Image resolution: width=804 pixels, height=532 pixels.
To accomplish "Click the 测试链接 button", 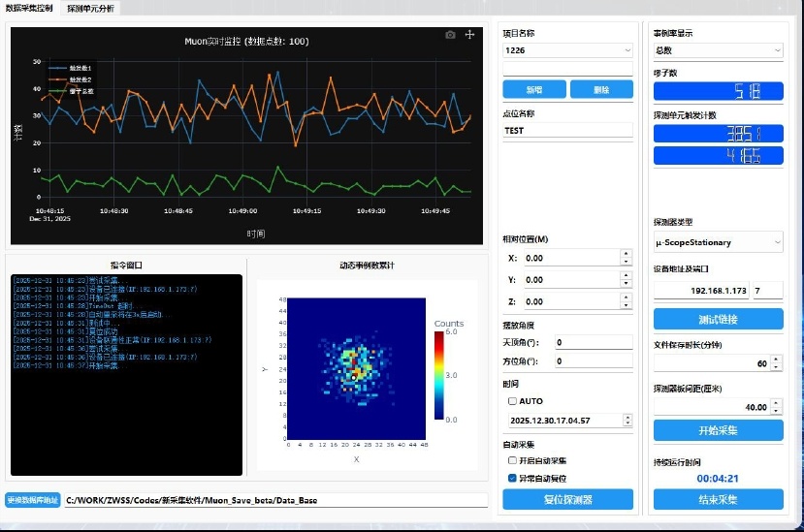I will tap(718, 319).
